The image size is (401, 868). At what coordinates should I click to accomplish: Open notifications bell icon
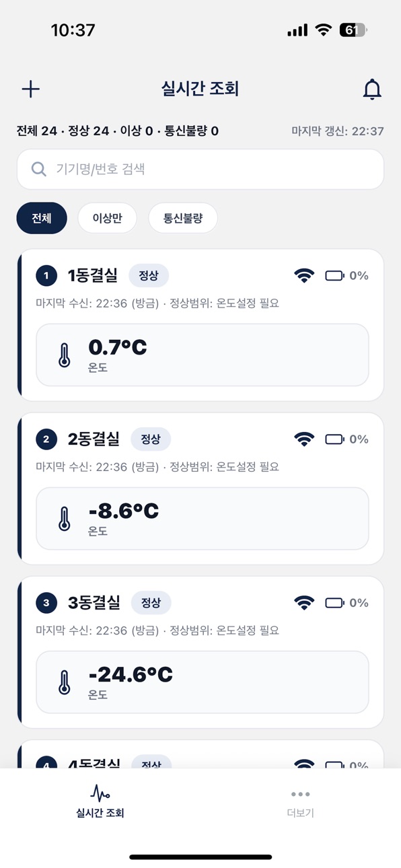click(372, 89)
